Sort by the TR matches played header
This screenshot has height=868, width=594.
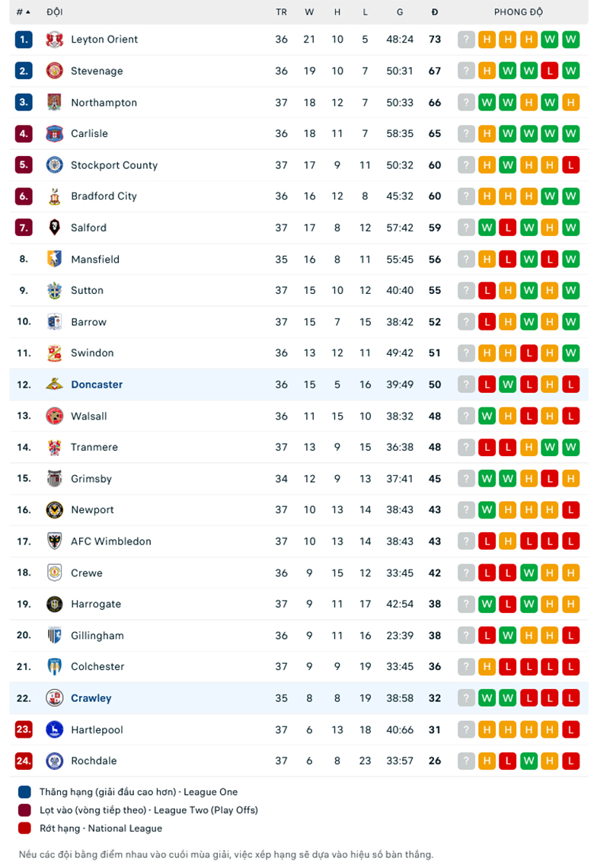click(x=281, y=12)
